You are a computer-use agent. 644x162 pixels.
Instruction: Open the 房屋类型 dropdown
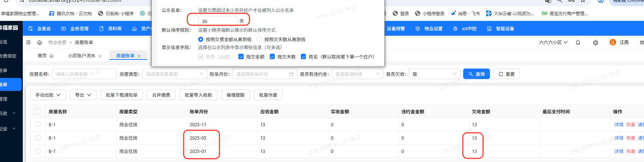tap(174, 74)
